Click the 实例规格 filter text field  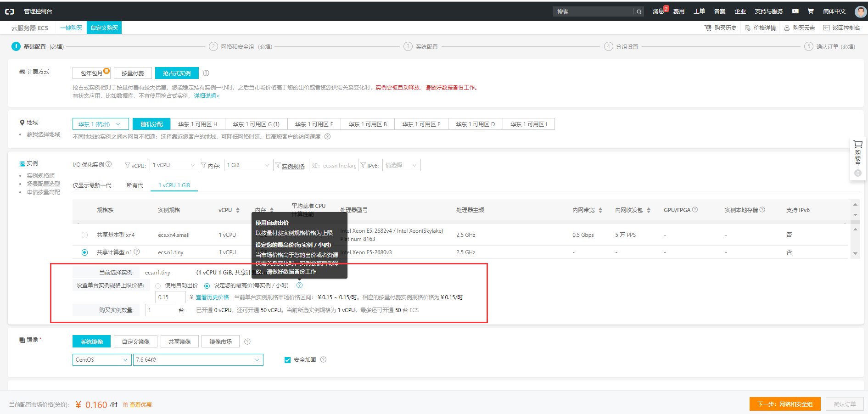click(334, 165)
